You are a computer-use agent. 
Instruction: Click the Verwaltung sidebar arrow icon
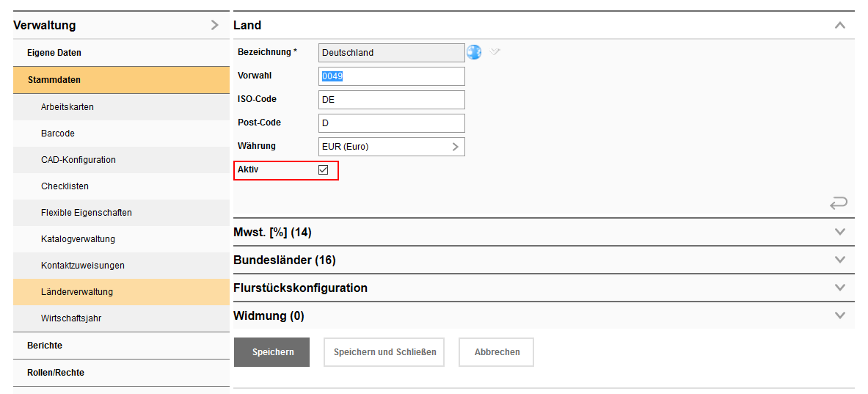tap(214, 25)
